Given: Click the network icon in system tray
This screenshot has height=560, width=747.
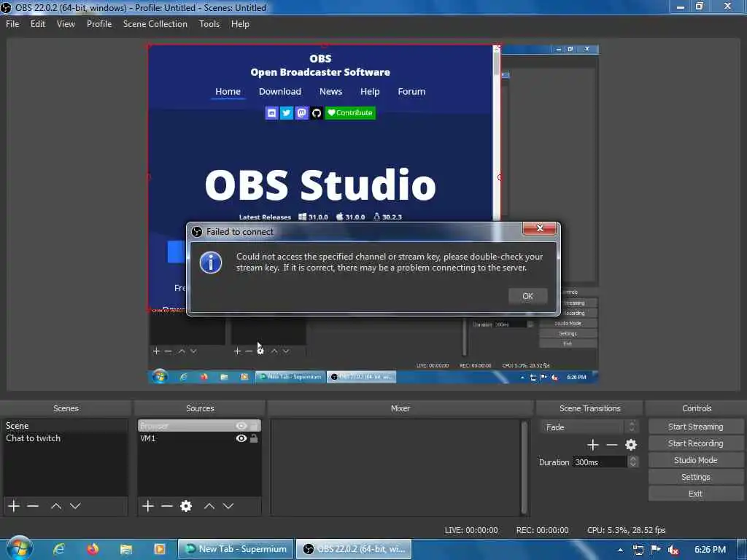Looking at the screenshot, I should (638, 550).
